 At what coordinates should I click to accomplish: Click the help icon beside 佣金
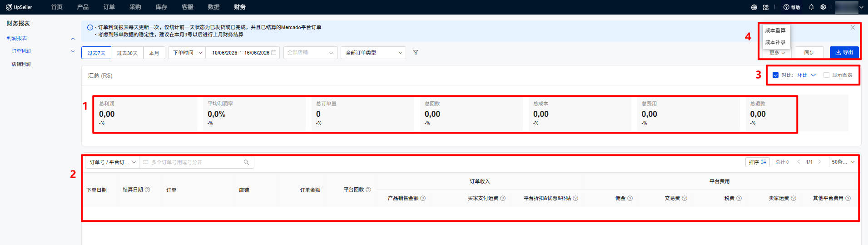tap(630, 198)
